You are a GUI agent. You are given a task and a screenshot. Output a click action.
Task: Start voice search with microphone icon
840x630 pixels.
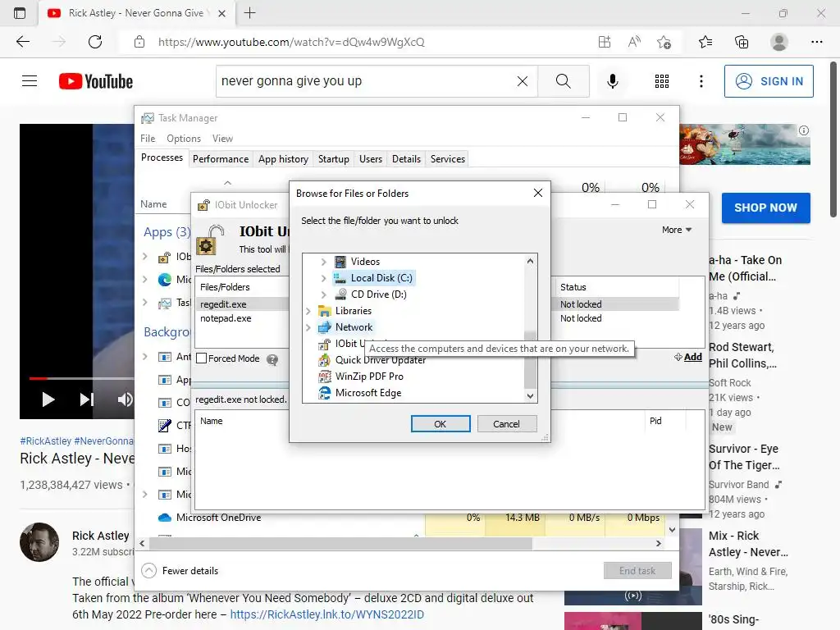(x=612, y=81)
